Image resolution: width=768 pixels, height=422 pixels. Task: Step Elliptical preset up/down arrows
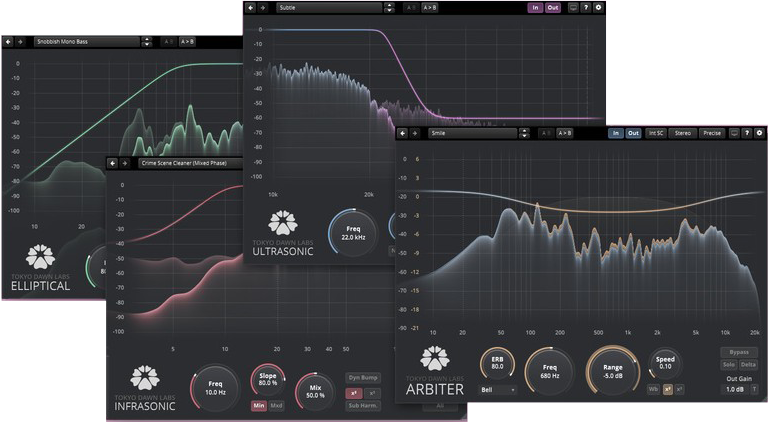pos(146,42)
